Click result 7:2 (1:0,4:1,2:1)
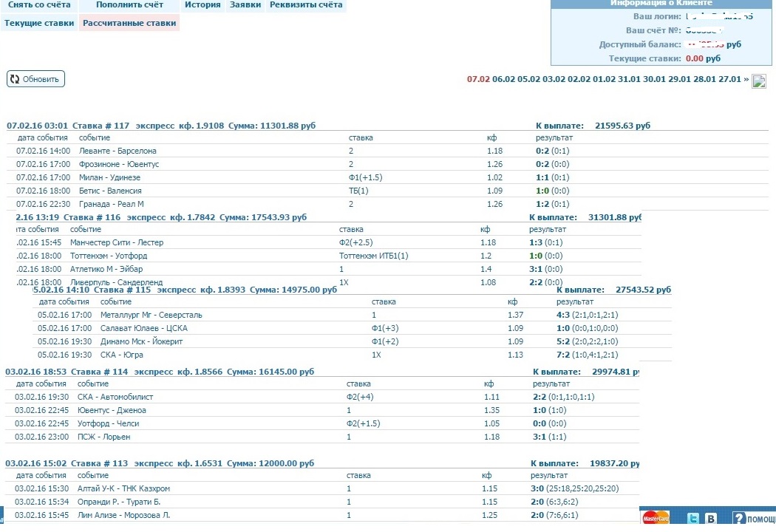The height and width of the screenshot is (532, 776). tap(587, 355)
